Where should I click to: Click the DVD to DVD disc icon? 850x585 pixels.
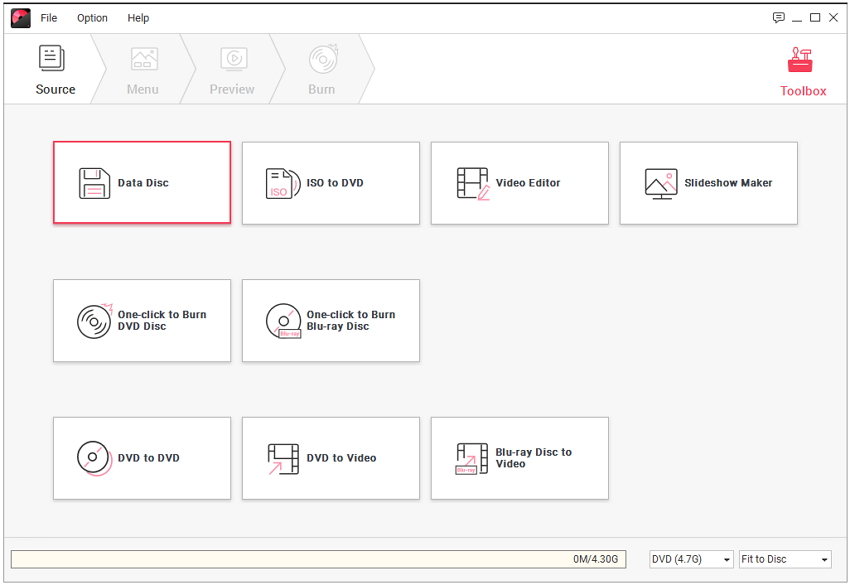pos(94,458)
